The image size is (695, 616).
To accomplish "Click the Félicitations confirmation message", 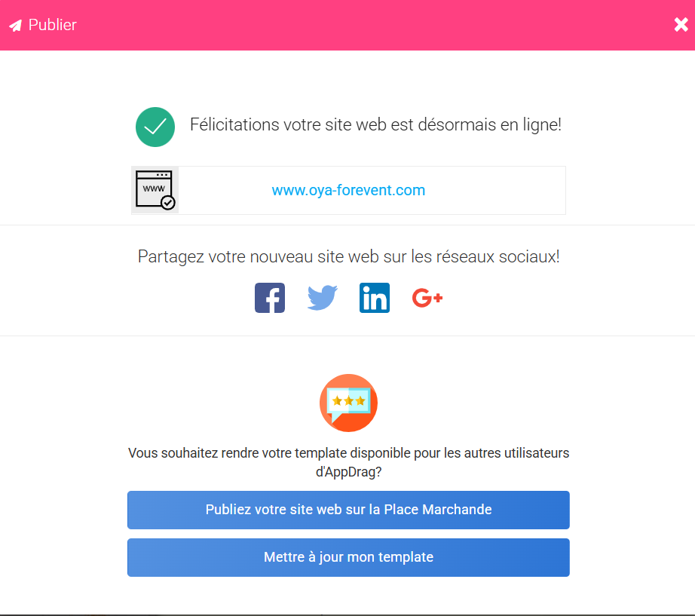I will [x=375, y=124].
